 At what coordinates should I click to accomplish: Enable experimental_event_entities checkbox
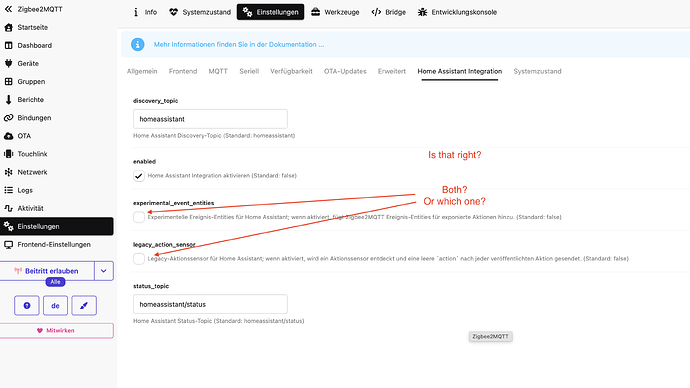pos(139,217)
